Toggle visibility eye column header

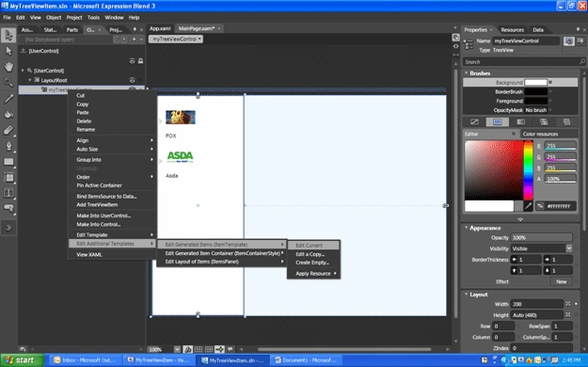pos(132,61)
